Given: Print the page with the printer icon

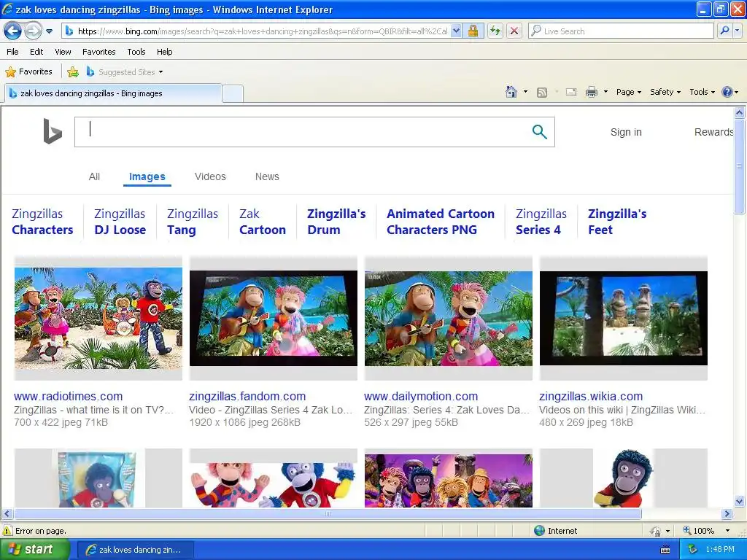Looking at the screenshot, I should [x=591, y=92].
